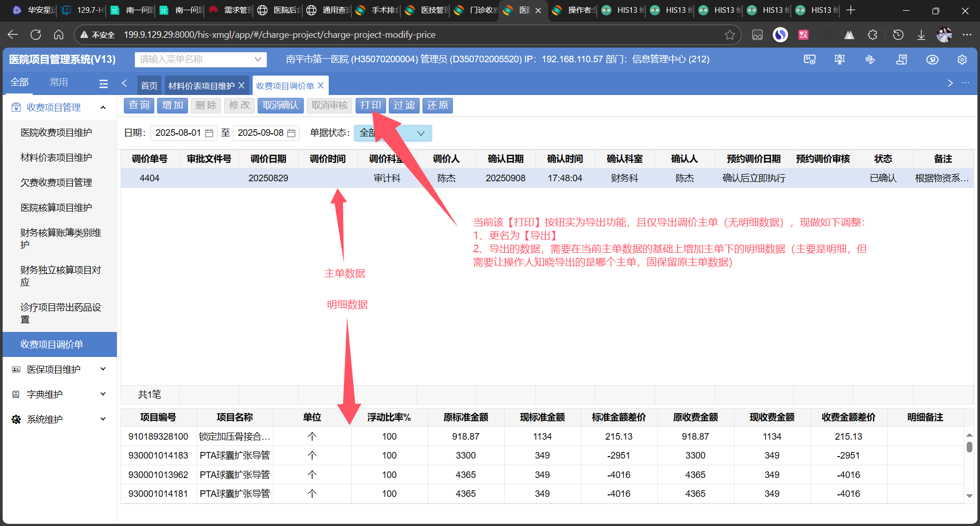Click the 打印 button
Image resolution: width=980 pixels, height=526 pixels.
click(x=371, y=106)
